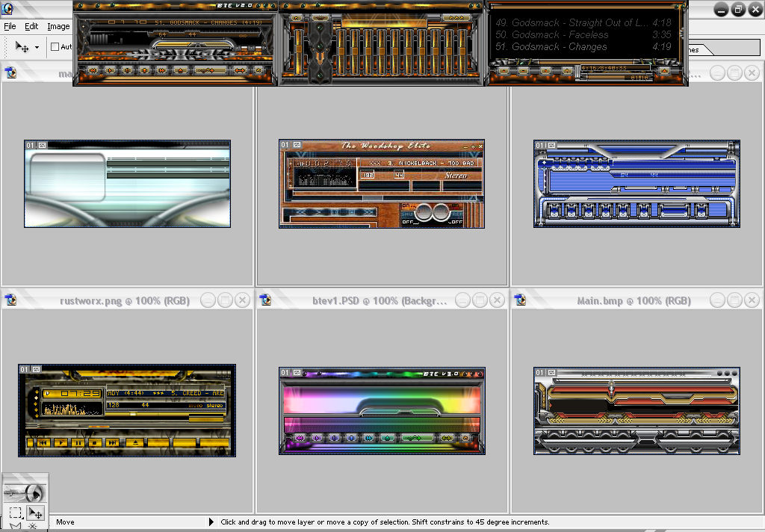Open the equalizer Presets menu

click(x=456, y=18)
